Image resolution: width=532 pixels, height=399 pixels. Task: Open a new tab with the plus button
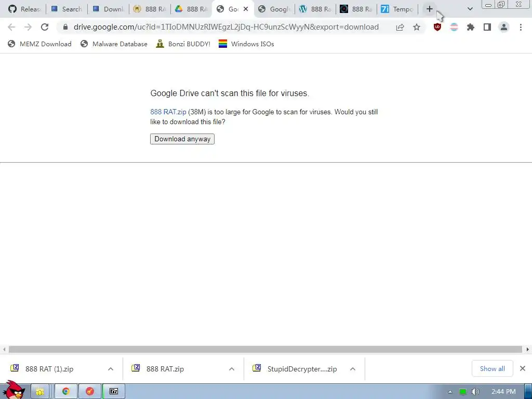click(x=430, y=9)
